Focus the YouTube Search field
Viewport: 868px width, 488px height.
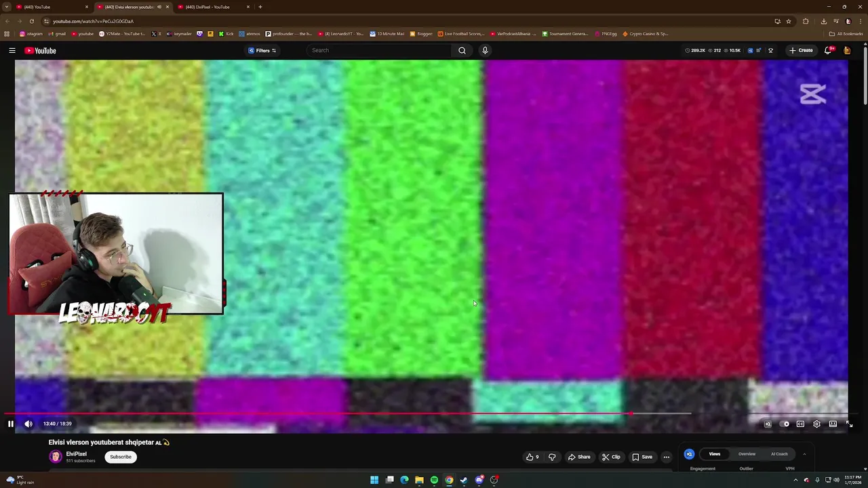378,50
